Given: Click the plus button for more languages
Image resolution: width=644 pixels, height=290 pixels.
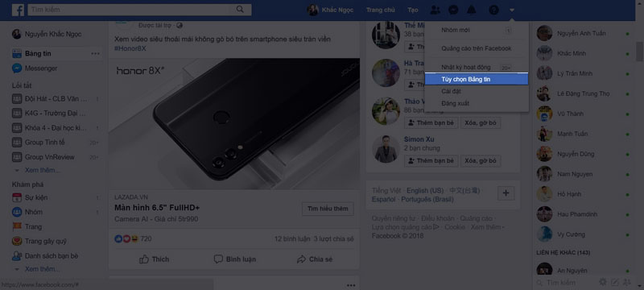Looking at the screenshot, I should tap(506, 193).
